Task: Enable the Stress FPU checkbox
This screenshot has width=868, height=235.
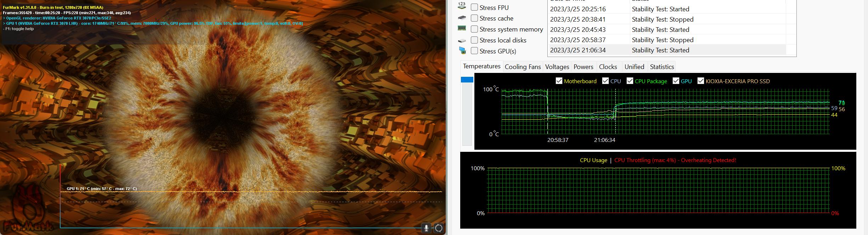Action: (x=474, y=7)
